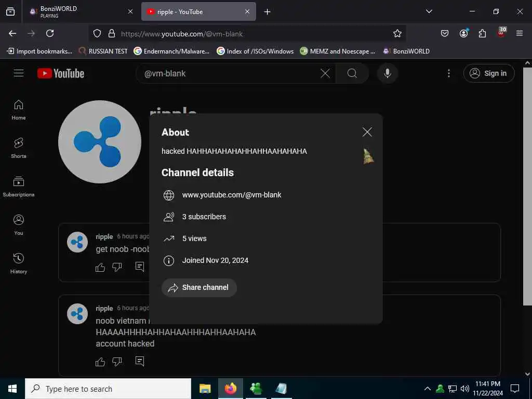The width and height of the screenshot is (532, 399).
Task: Open Shorts in sidebar
Action: coord(19,148)
